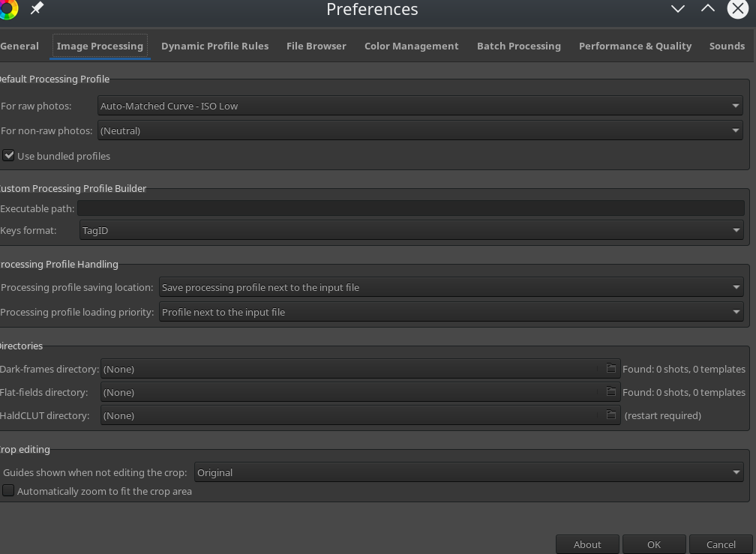
Task: Click inside the Executable path field
Action: [x=412, y=208]
